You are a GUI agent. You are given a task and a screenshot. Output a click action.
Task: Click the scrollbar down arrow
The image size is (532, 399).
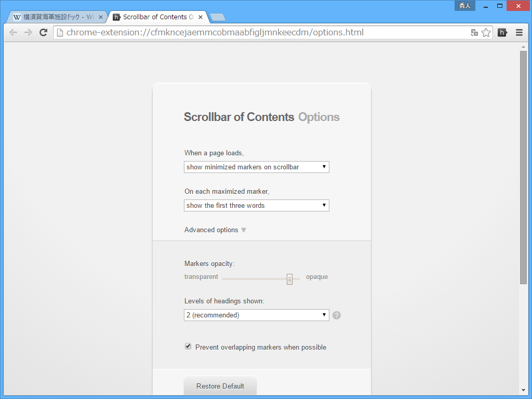[x=523, y=391]
